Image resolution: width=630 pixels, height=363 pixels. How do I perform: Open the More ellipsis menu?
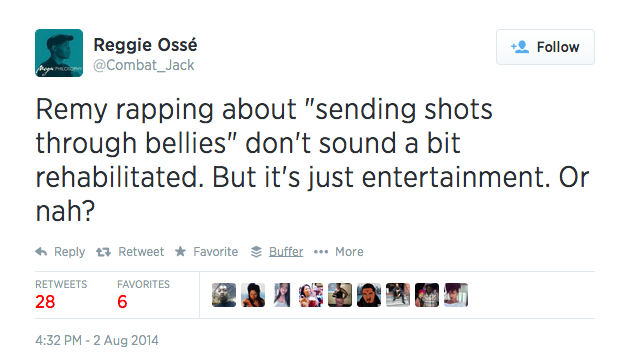pyautogui.click(x=338, y=252)
